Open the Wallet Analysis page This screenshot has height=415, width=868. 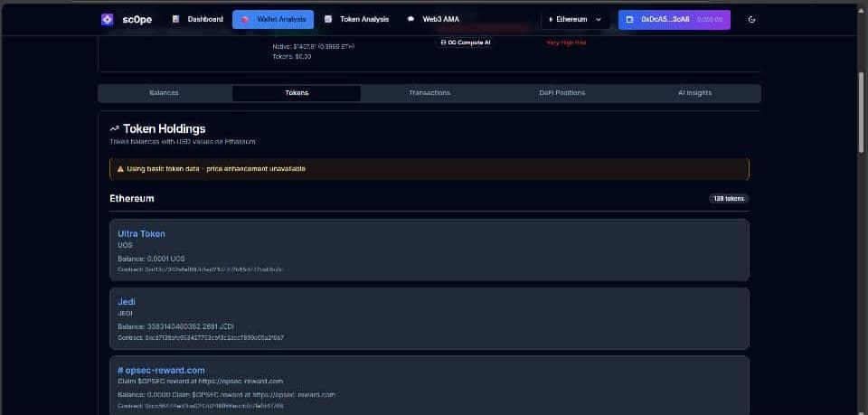pyautogui.click(x=273, y=19)
